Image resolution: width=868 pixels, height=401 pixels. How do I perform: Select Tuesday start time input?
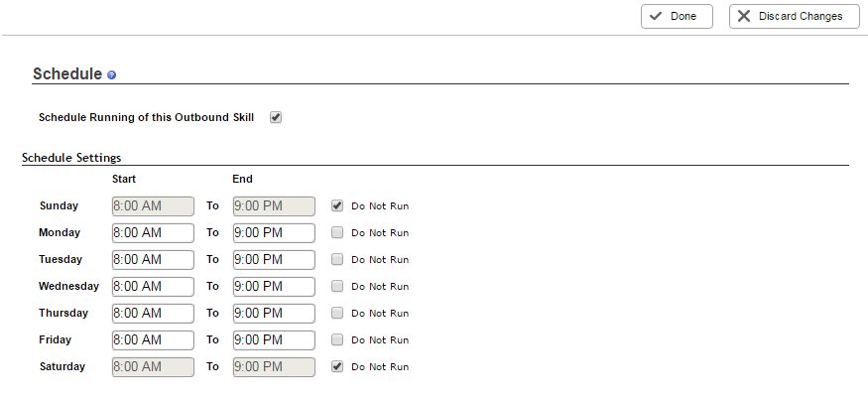coord(153,259)
